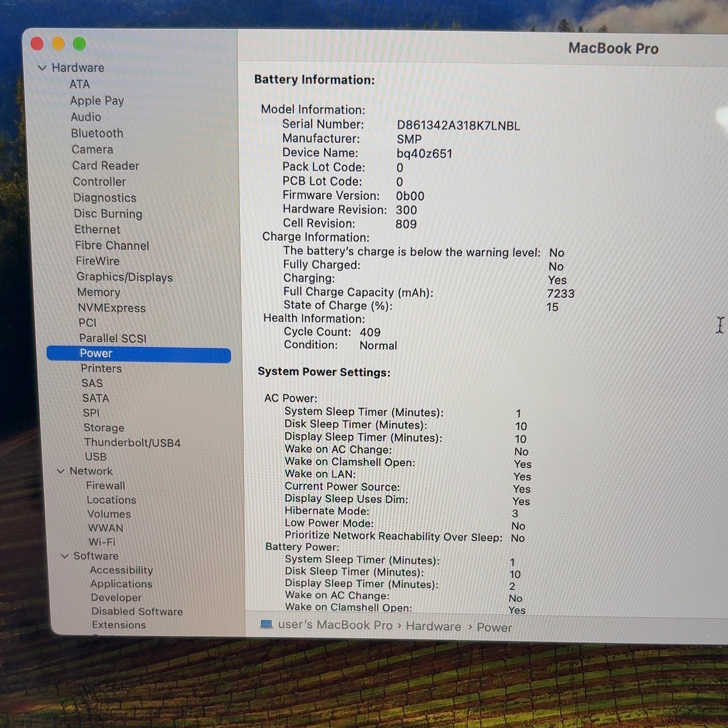
Task: Click the MacBook Pro computer icon in path bar
Action: pos(266,624)
